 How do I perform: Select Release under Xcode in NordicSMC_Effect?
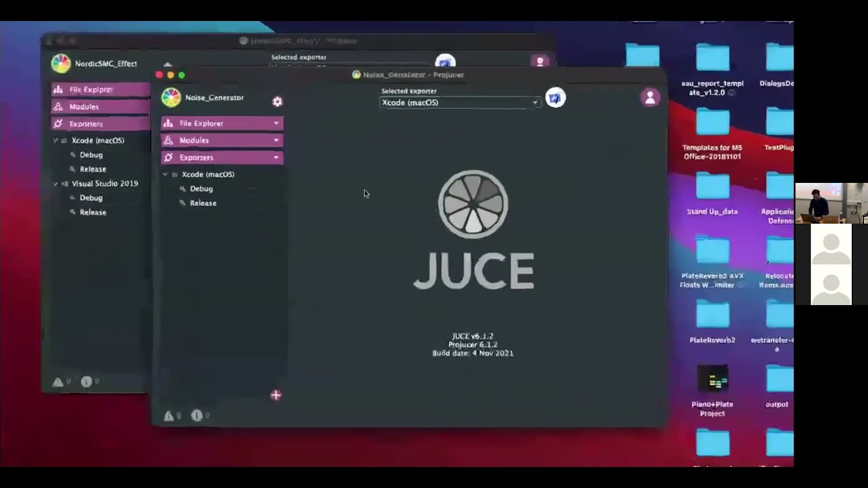(93, 169)
